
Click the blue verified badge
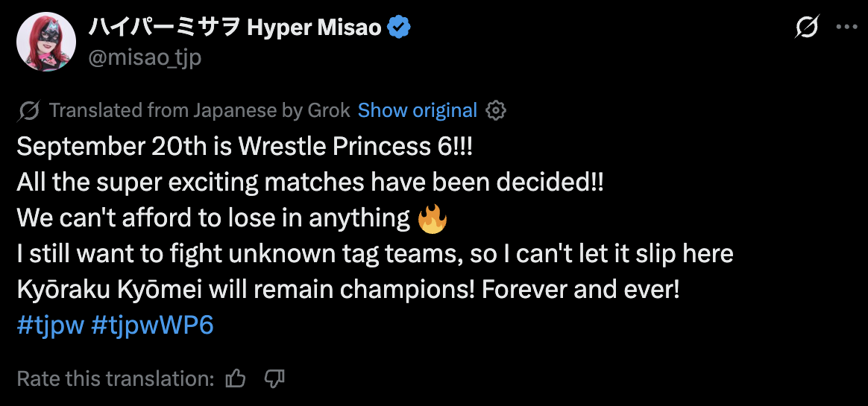pyautogui.click(x=400, y=28)
